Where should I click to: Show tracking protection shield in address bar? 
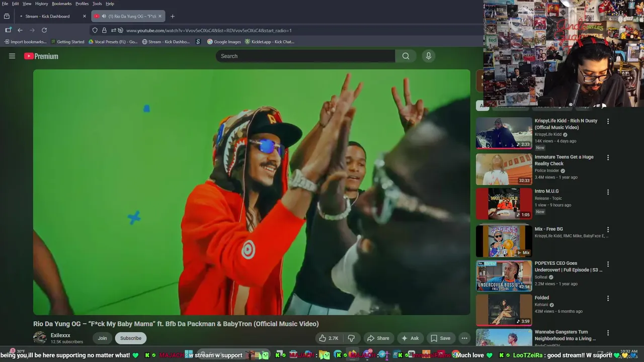[x=95, y=30]
